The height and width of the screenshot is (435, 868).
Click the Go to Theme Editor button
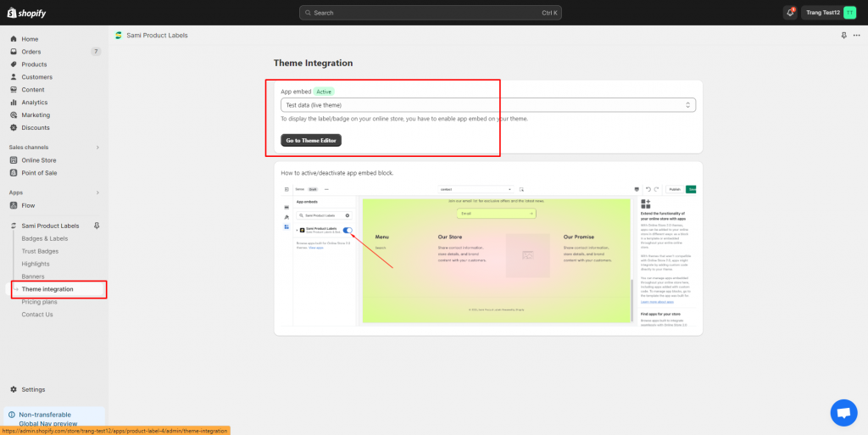[x=311, y=141]
